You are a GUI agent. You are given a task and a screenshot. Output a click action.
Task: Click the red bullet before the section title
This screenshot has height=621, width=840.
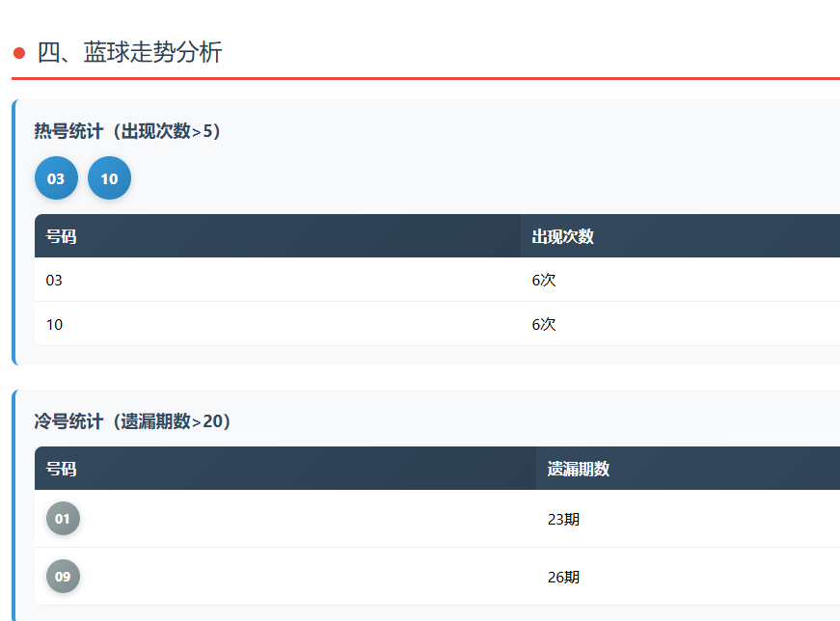[19, 53]
